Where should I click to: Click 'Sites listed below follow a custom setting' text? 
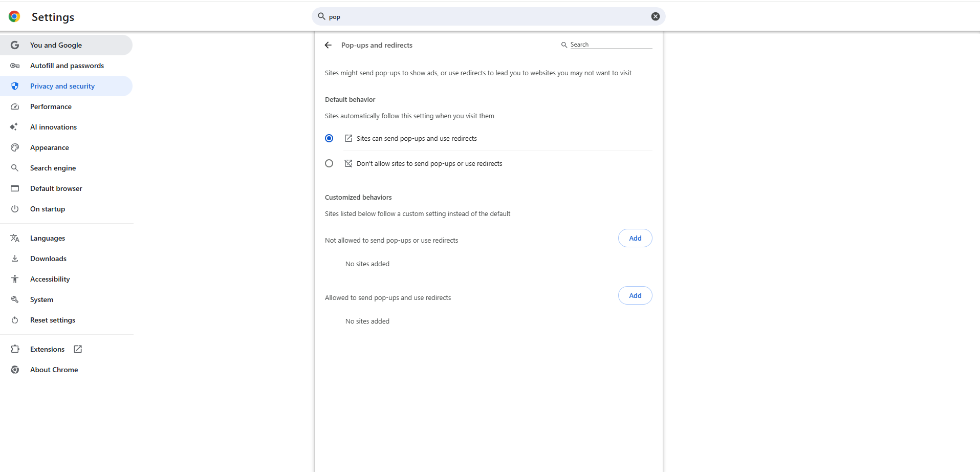pyautogui.click(x=418, y=214)
